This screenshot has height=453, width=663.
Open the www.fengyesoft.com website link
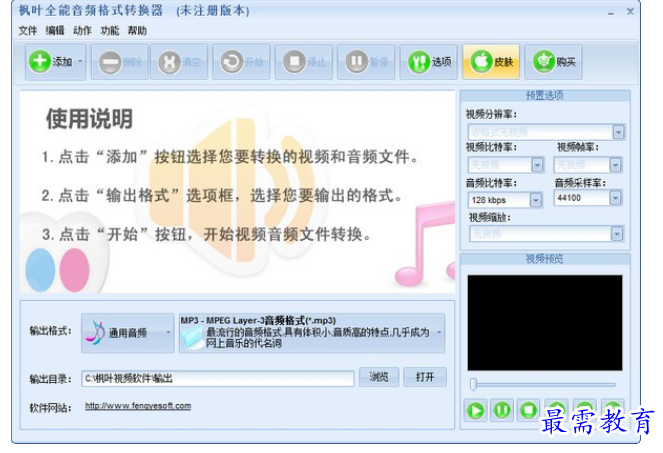(x=138, y=406)
